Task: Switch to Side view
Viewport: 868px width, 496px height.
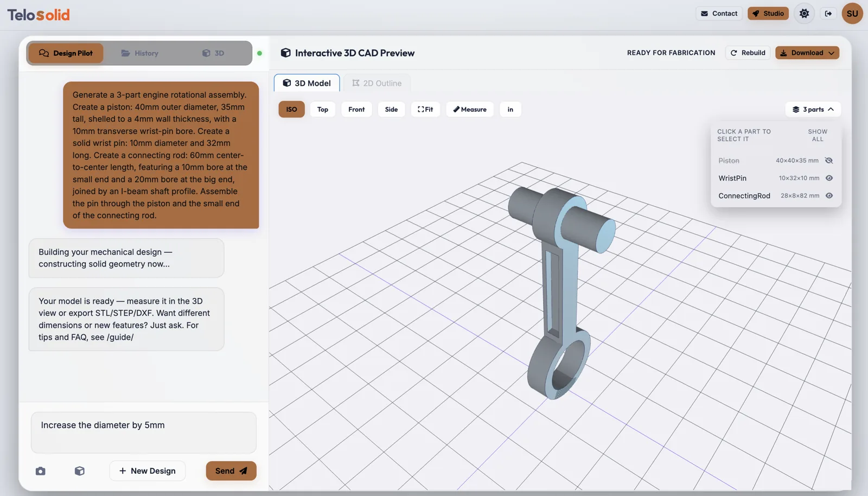Action: [392, 109]
